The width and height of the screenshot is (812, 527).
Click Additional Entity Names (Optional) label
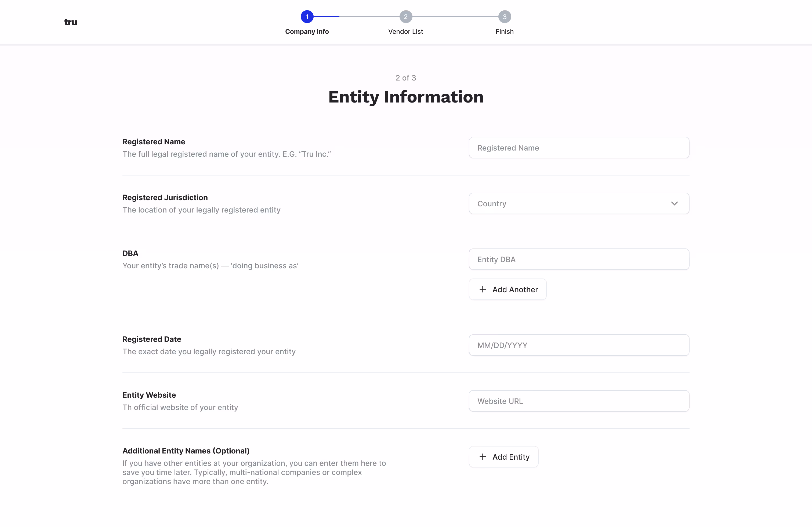pos(186,451)
